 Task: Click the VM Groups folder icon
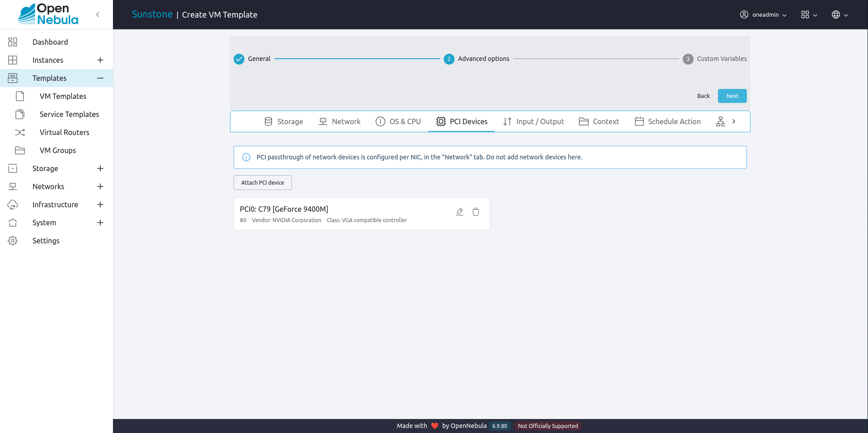click(20, 150)
